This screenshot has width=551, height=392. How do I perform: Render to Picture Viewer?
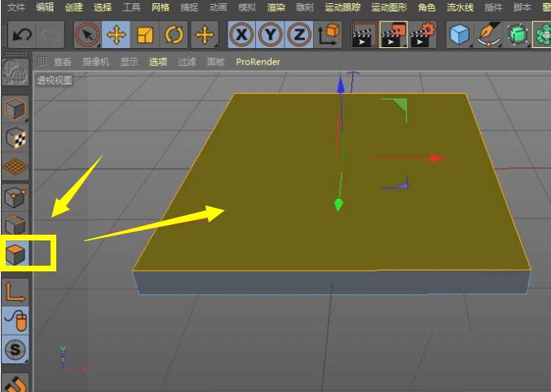(394, 34)
